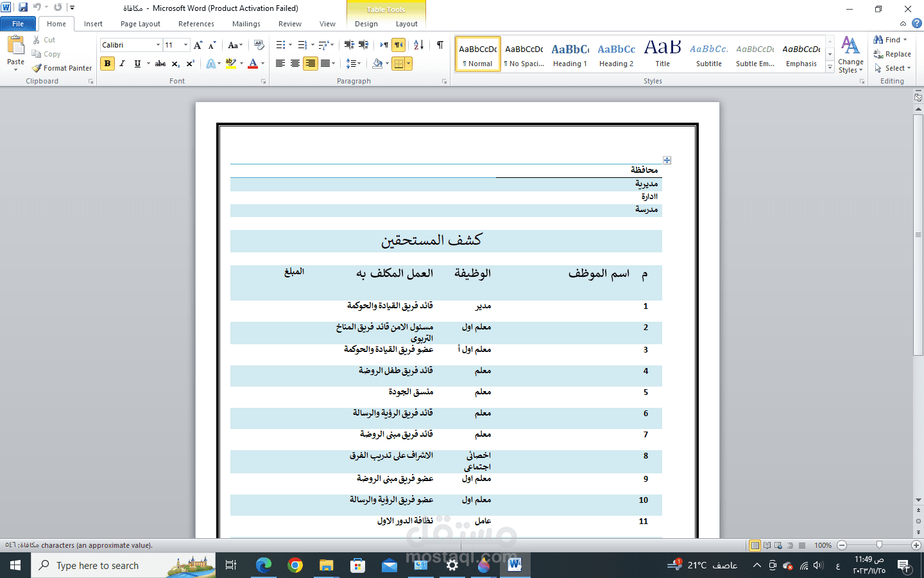924x578 pixels.
Task: Switch to Web Layout view
Action: coord(778,545)
